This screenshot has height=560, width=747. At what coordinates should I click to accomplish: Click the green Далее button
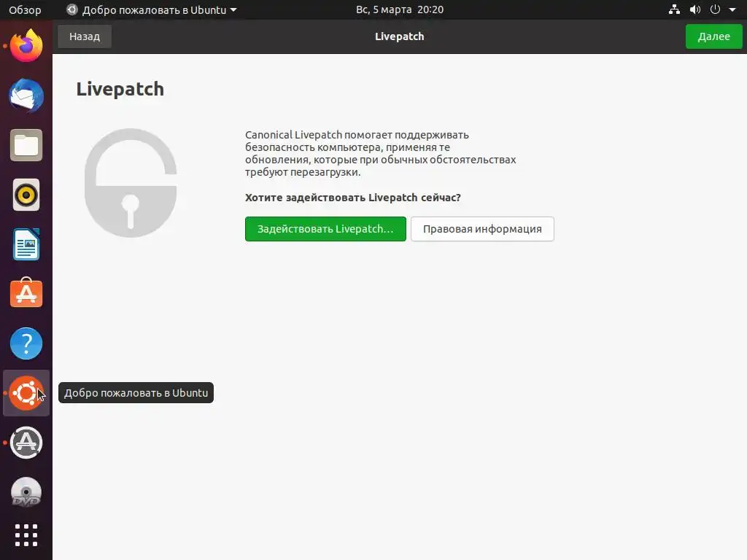713,36
